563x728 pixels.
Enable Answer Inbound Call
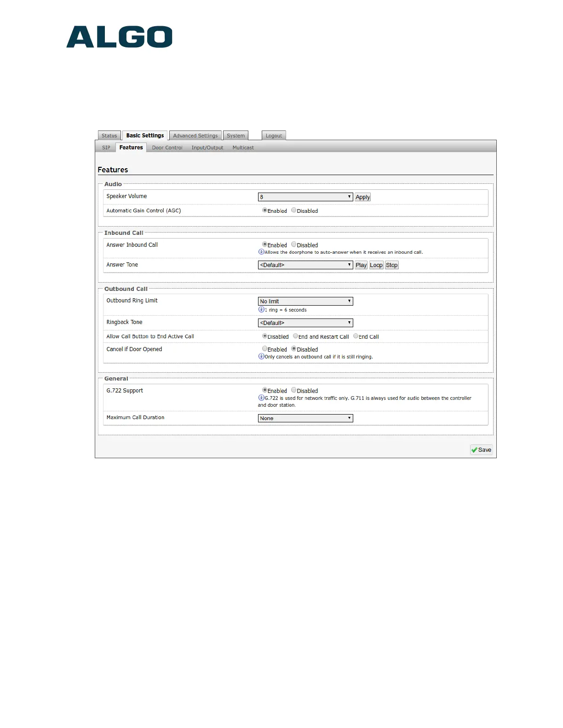point(264,245)
